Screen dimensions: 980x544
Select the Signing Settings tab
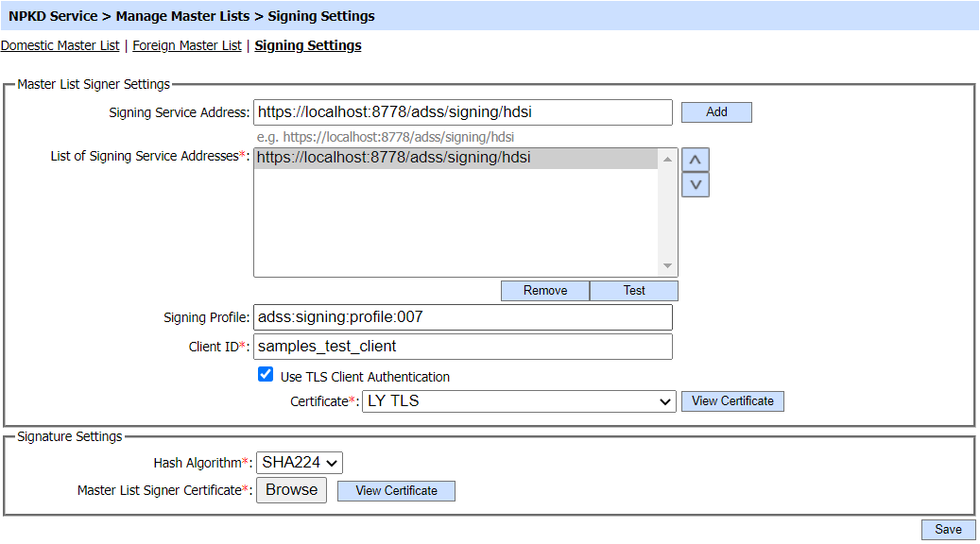(x=308, y=45)
